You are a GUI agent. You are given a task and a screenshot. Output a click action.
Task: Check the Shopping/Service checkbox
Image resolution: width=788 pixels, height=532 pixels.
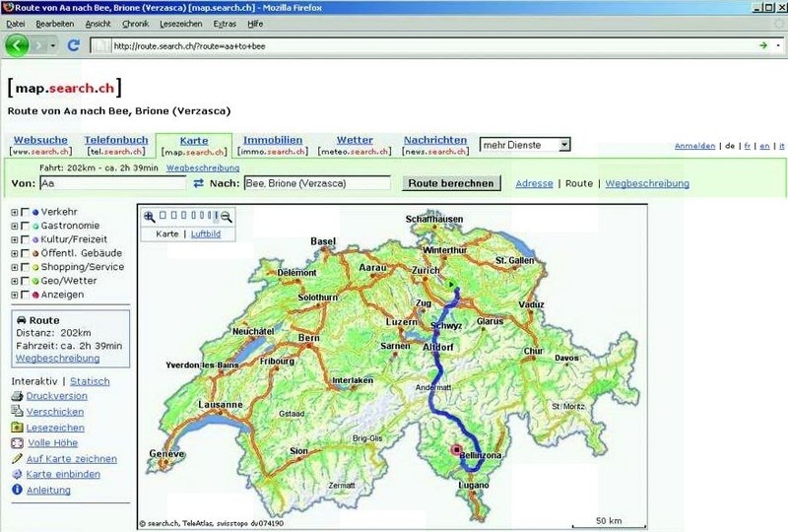(25, 268)
